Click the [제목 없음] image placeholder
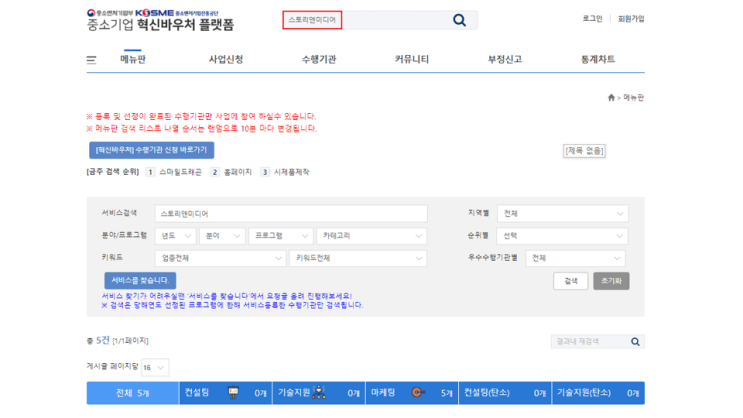The height and width of the screenshot is (418, 743). pos(584,151)
